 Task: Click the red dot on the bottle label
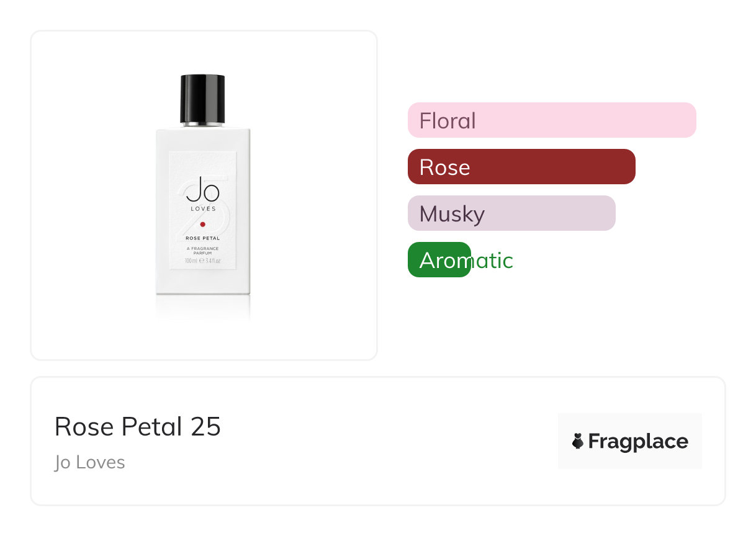click(202, 225)
